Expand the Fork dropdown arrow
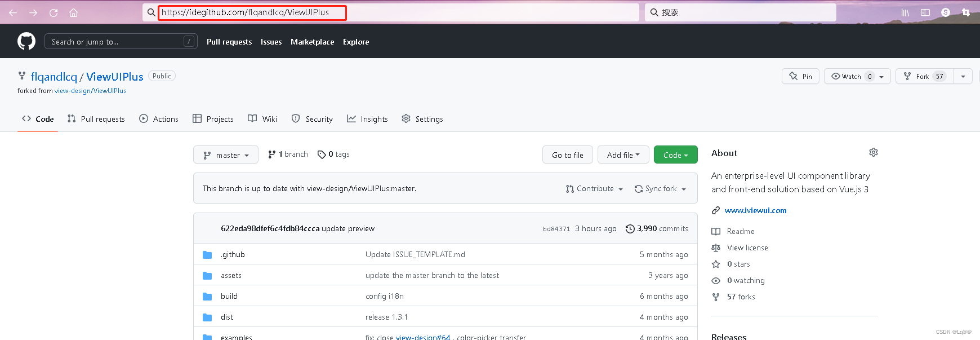The width and height of the screenshot is (980, 340). (x=963, y=76)
